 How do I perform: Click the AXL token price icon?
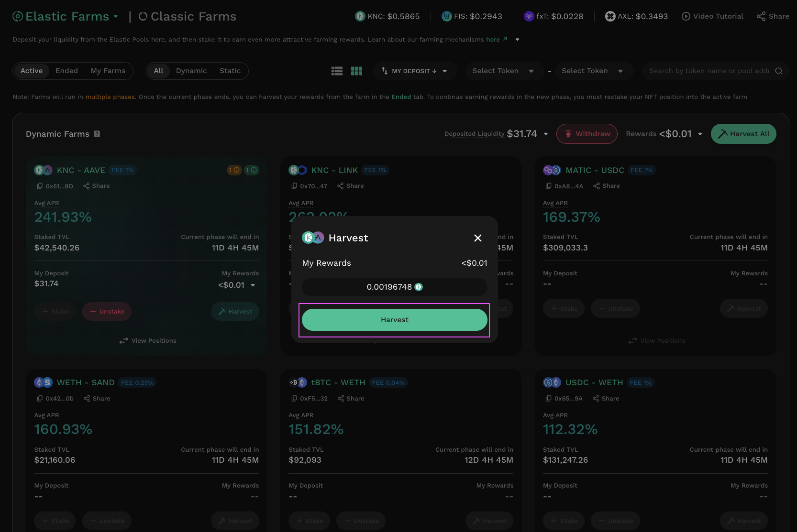coord(610,16)
